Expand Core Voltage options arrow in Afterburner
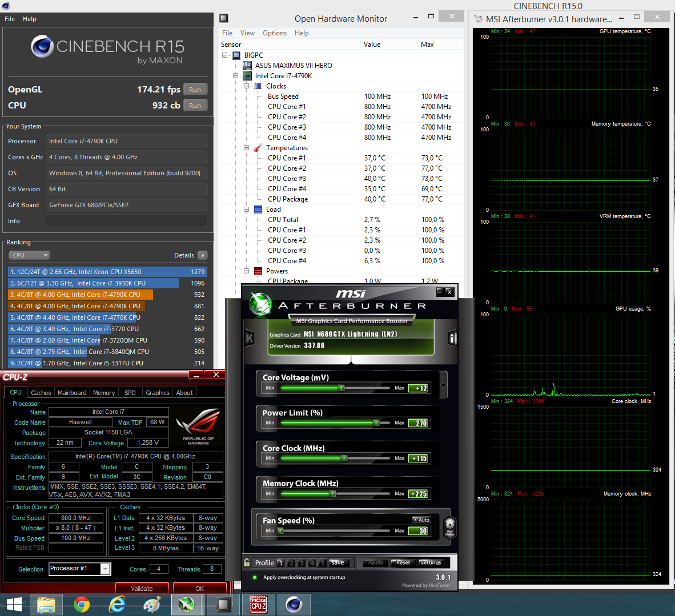The height and width of the screenshot is (616, 675). pyautogui.click(x=444, y=385)
